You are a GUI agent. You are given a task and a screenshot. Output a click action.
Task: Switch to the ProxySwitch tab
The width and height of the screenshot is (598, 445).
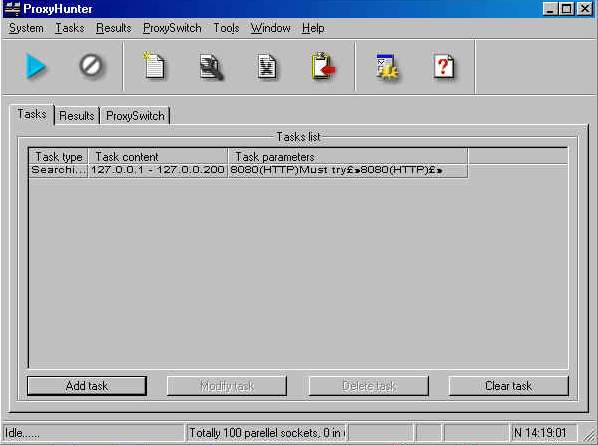(135, 116)
